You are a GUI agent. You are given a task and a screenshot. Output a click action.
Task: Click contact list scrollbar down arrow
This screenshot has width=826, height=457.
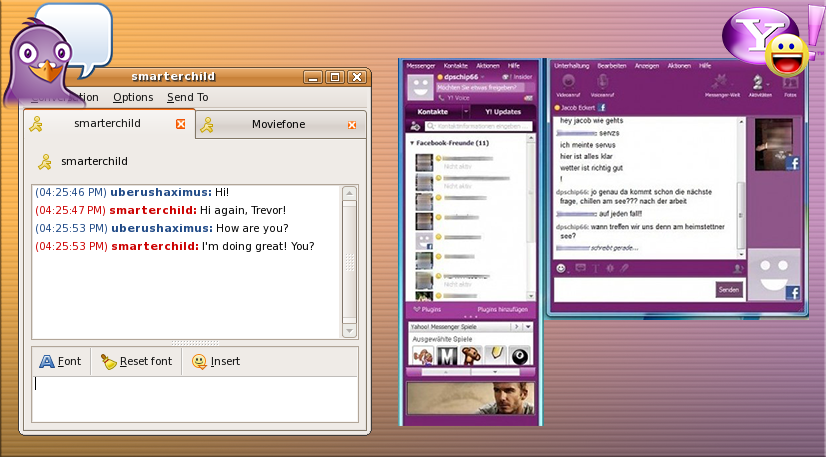(x=531, y=296)
